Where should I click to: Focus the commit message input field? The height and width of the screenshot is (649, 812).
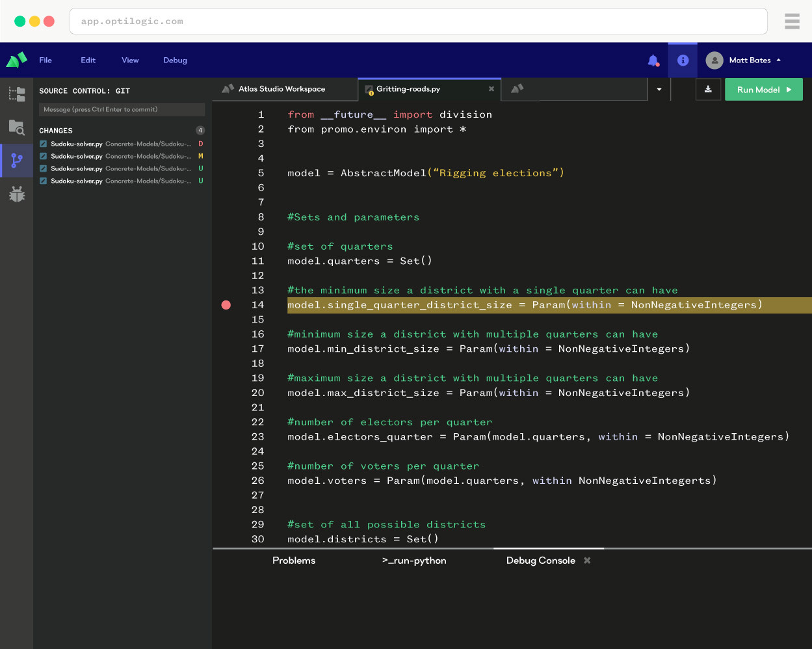point(122,109)
